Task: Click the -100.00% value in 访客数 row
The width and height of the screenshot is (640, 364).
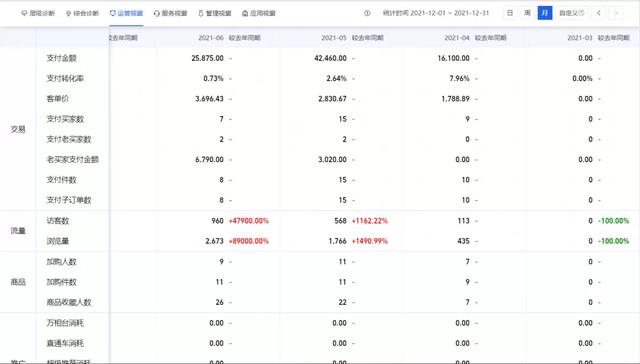Action: [x=613, y=221]
